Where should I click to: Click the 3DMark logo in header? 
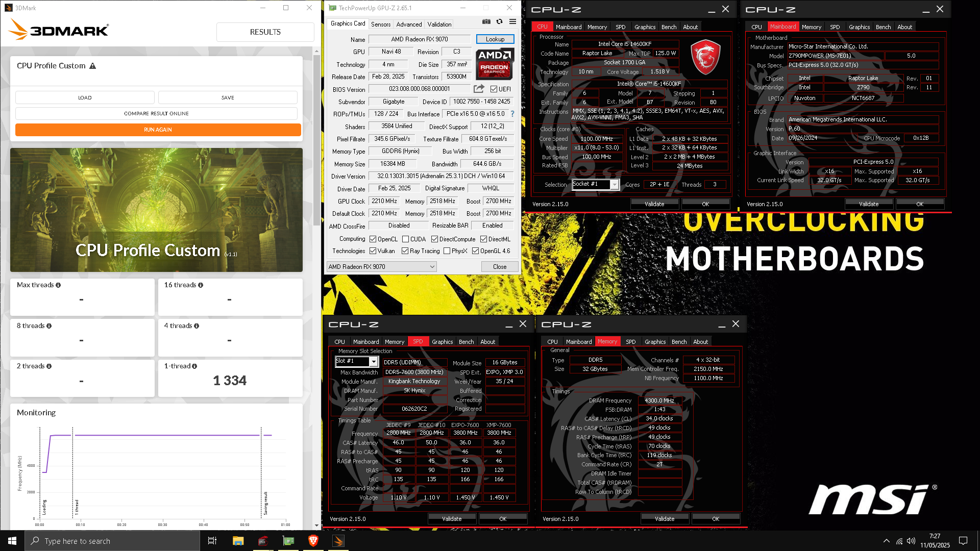tap(58, 30)
